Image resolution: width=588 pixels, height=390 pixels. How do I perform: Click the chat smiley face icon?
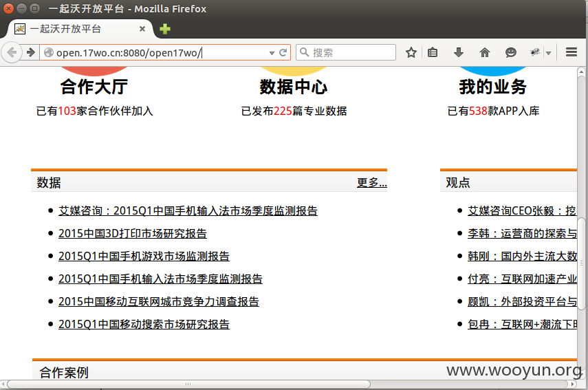coord(510,52)
